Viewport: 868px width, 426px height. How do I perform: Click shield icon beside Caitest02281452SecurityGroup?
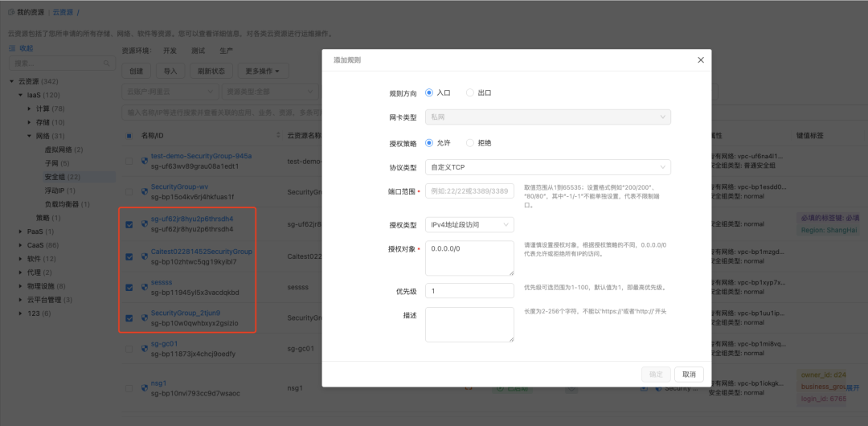point(145,256)
